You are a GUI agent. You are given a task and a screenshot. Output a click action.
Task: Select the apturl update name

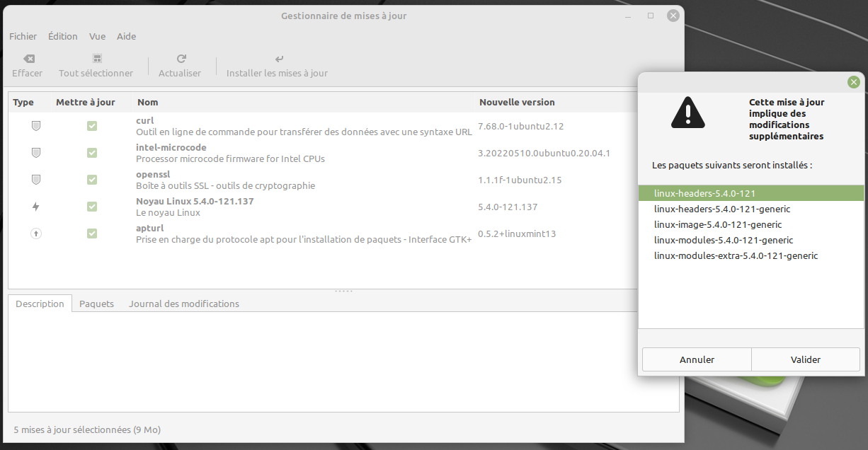(x=149, y=228)
